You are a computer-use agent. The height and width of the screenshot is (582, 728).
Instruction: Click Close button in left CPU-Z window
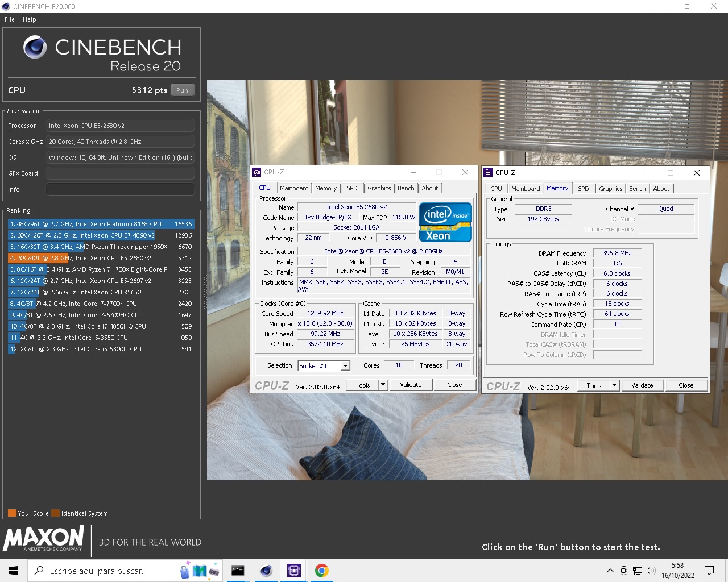pos(455,385)
